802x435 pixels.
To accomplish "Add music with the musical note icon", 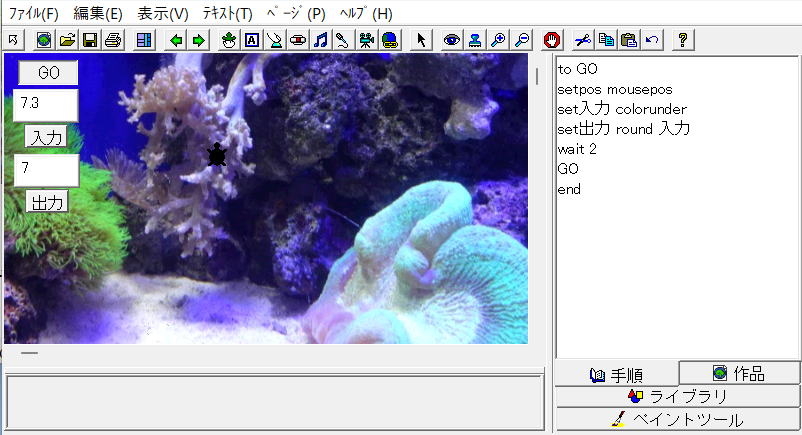I will click(x=321, y=39).
